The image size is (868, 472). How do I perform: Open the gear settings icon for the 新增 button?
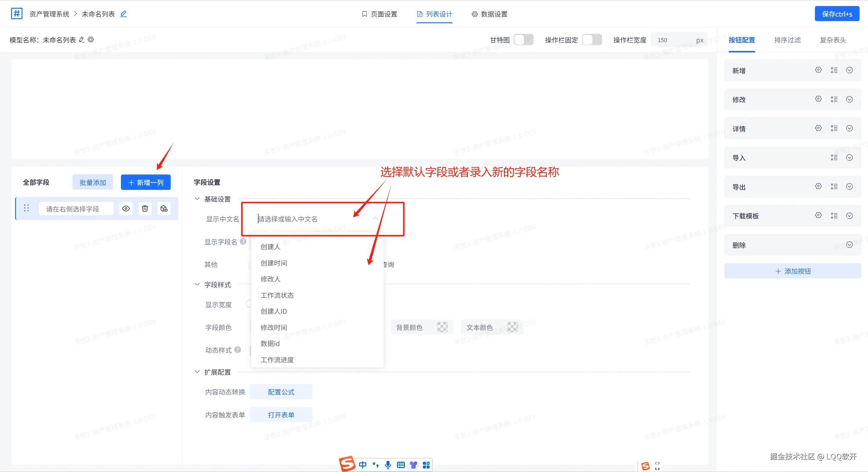point(818,70)
